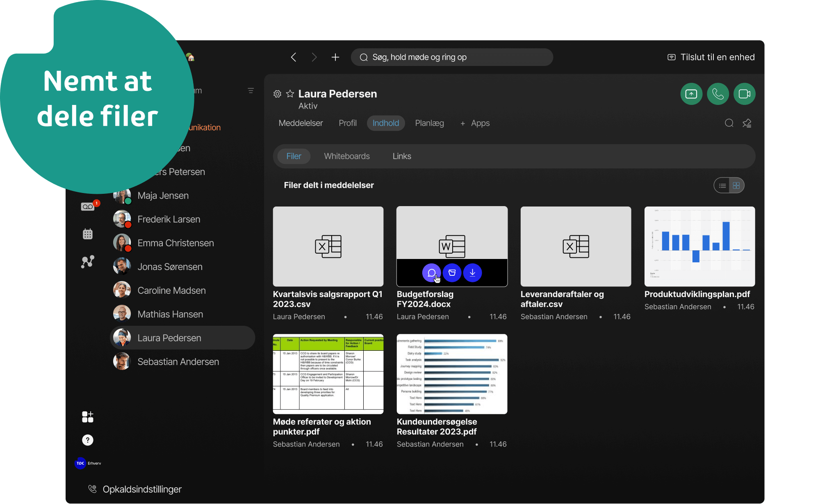This screenshot has width=820, height=504.
Task: Switch to the Whiteboards sub-tab
Action: click(x=347, y=156)
